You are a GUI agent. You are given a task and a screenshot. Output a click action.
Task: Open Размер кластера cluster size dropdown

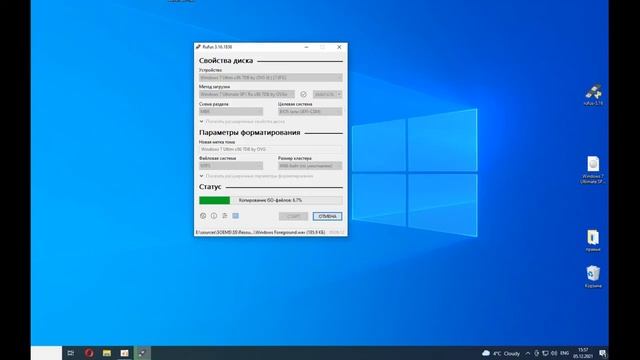coord(310,166)
